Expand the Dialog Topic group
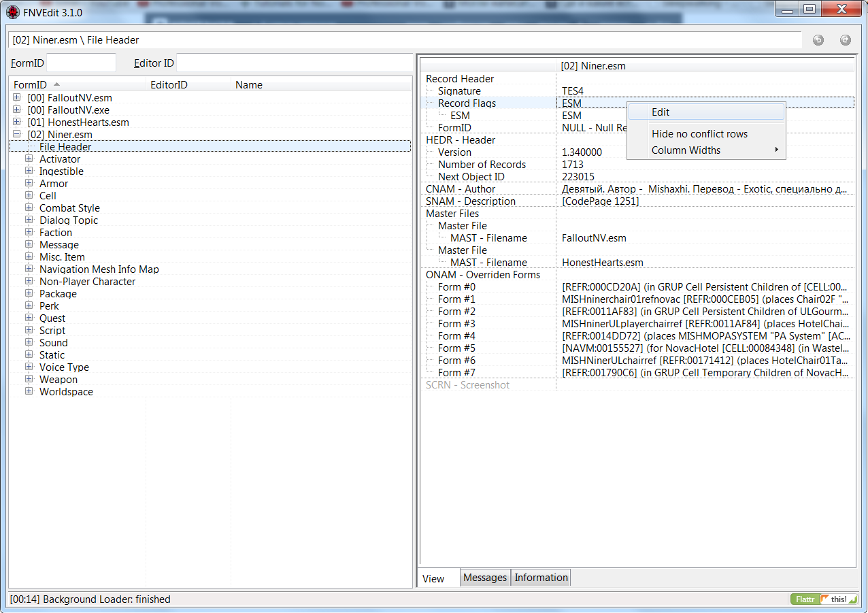The image size is (868, 613). [x=29, y=220]
